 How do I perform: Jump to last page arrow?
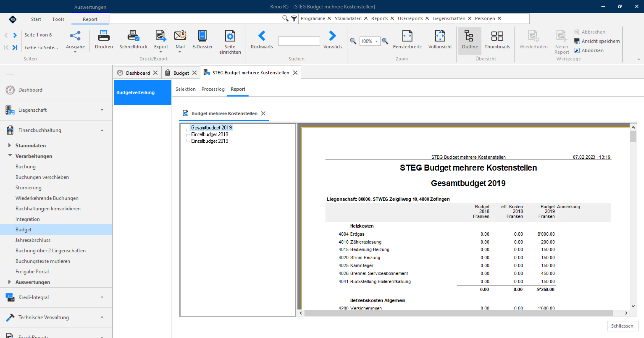15,47
